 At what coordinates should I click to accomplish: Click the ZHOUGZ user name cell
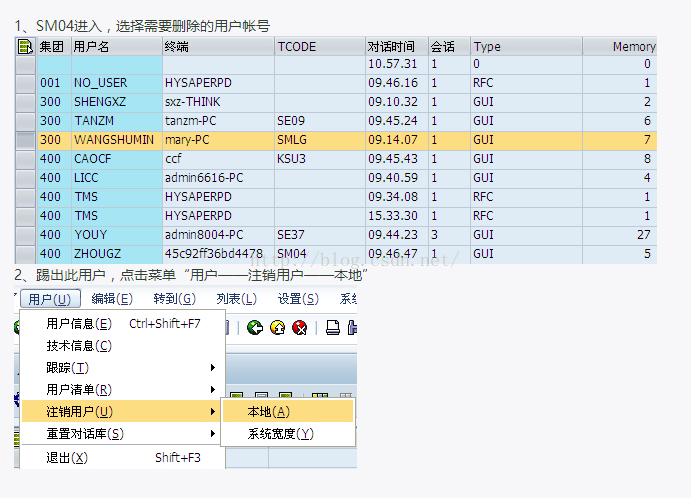click(116, 254)
